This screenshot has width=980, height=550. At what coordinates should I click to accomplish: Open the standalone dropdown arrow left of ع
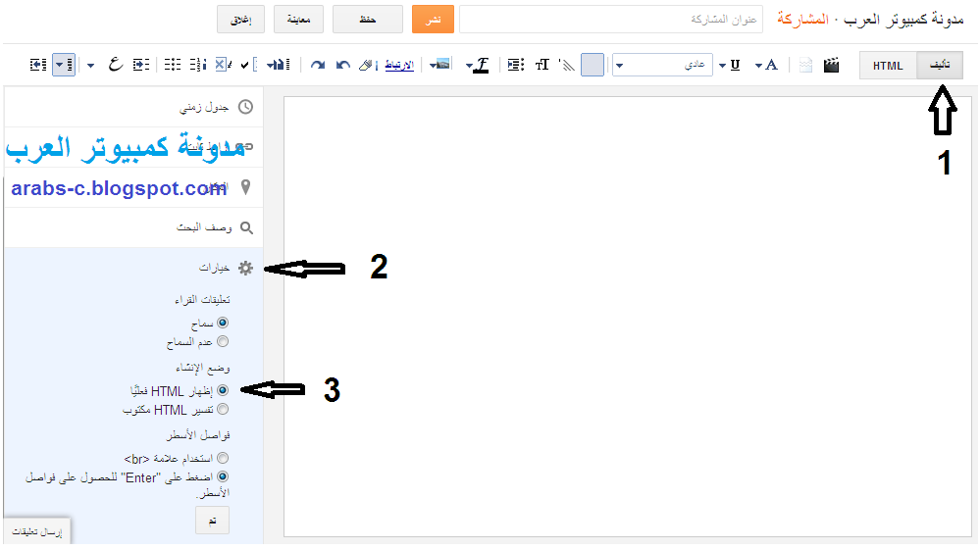coord(90,66)
